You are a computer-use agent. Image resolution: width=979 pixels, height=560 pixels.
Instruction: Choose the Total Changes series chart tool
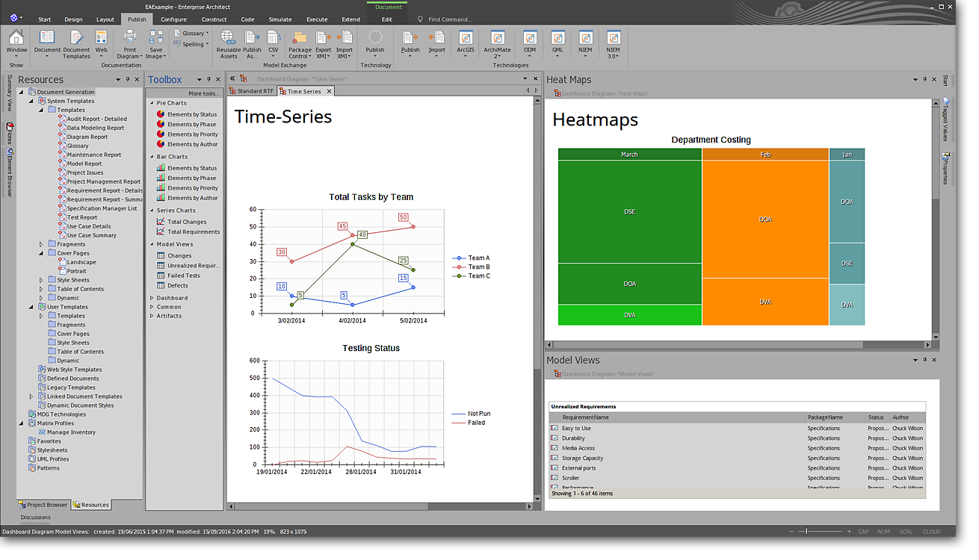(186, 222)
